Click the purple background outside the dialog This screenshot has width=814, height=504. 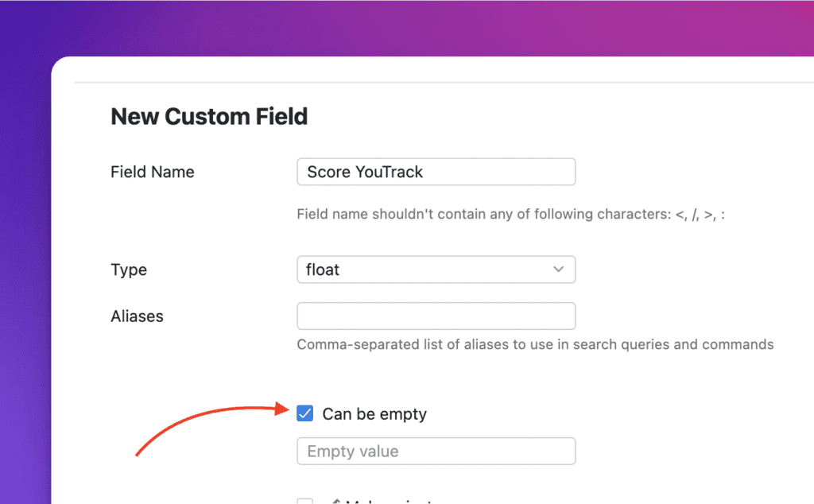coord(24,238)
